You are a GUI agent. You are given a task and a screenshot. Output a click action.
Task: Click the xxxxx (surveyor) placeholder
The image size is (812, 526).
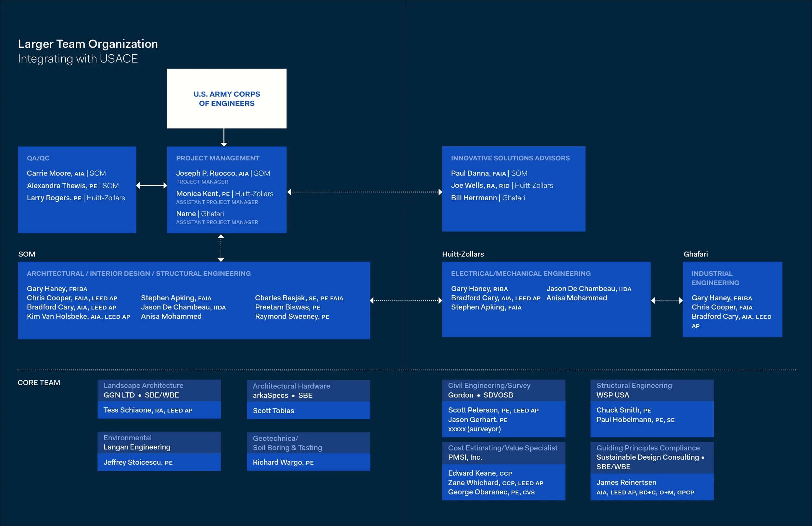[474, 429]
